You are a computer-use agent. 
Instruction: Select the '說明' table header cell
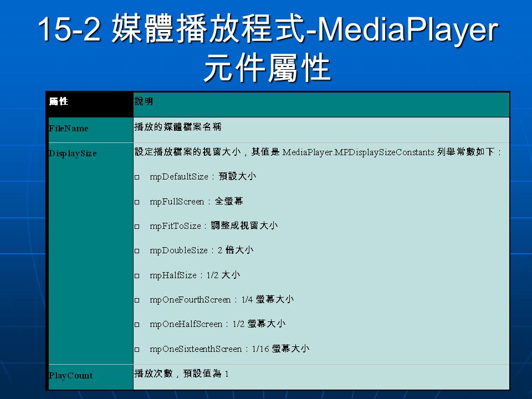(x=321, y=105)
